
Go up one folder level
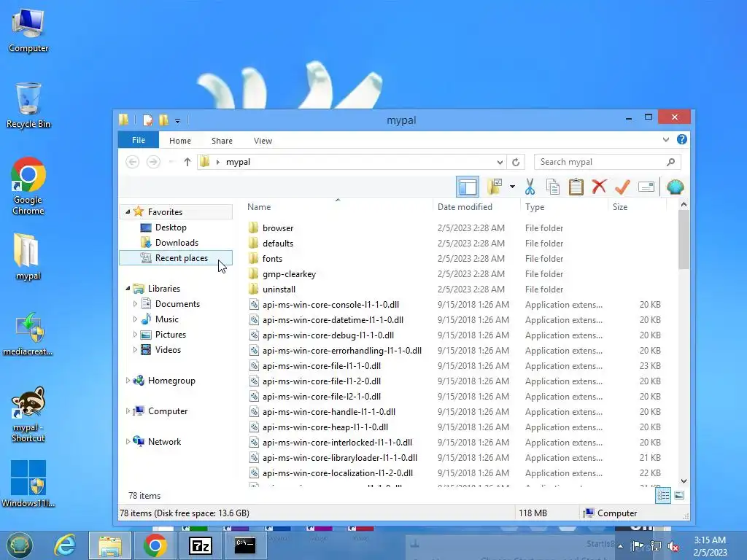tap(187, 162)
